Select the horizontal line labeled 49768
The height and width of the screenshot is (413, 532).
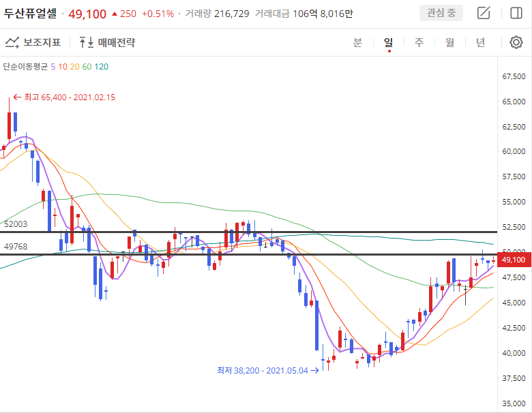tap(248, 254)
